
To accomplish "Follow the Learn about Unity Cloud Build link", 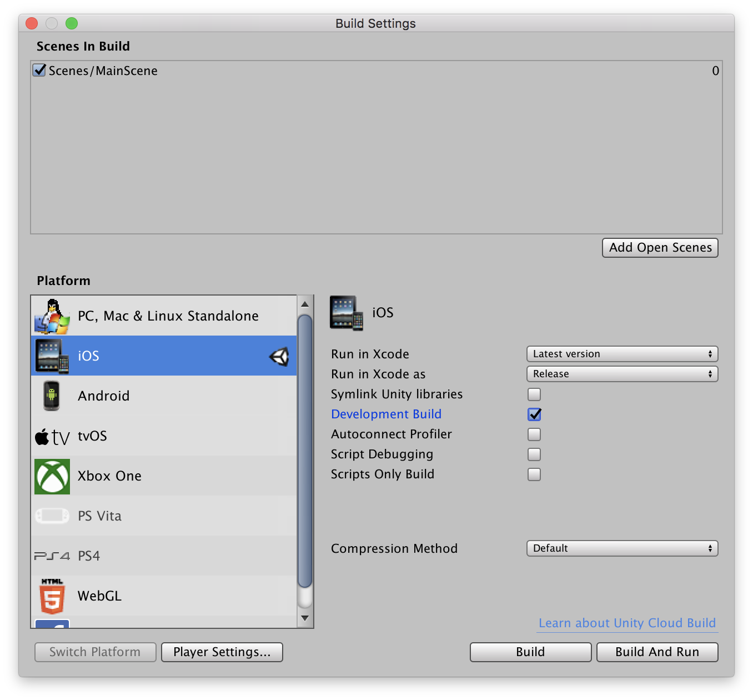I will [626, 623].
